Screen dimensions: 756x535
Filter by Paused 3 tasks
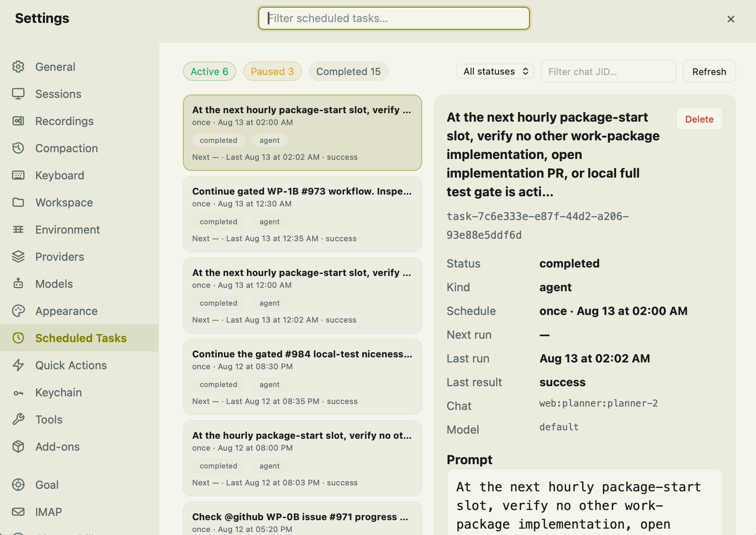click(272, 71)
